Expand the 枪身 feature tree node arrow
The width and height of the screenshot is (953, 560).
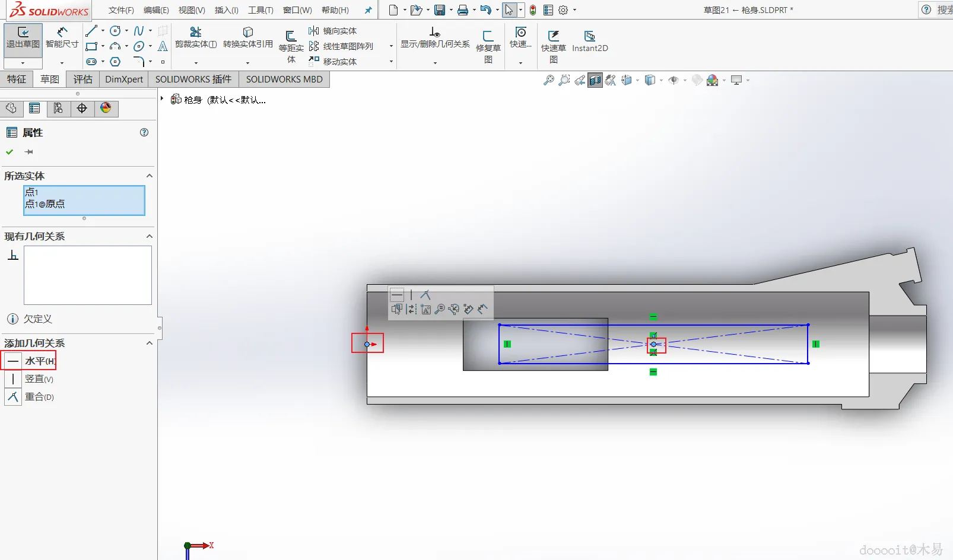[162, 99]
